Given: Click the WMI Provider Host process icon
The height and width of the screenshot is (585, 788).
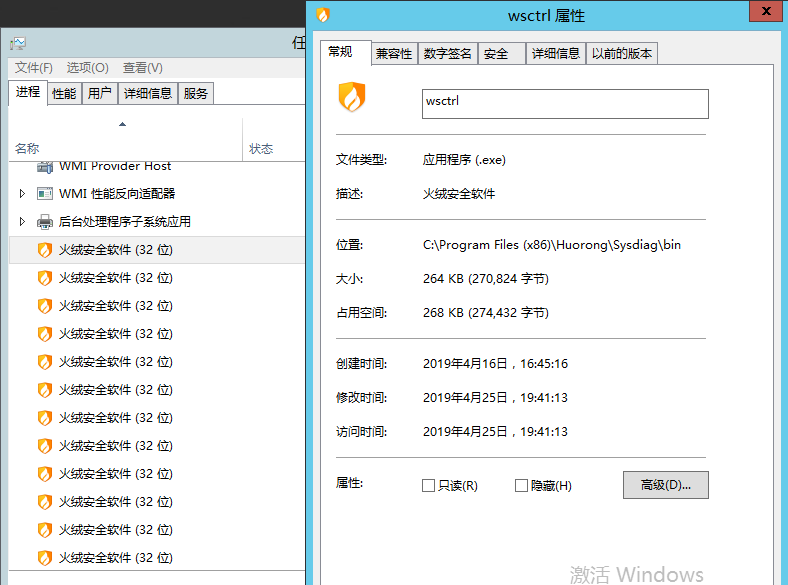Looking at the screenshot, I should [x=45, y=166].
